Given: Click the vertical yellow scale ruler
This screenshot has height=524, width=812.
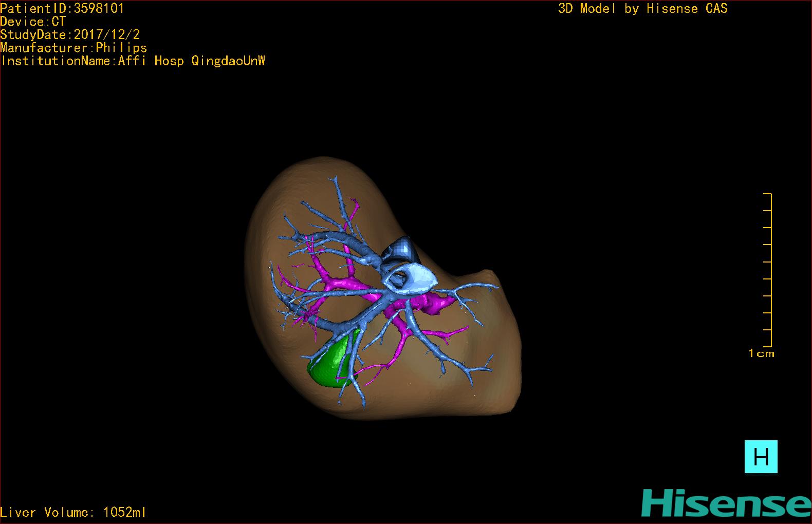Looking at the screenshot, I should pyautogui.click(x=771, y=270).
